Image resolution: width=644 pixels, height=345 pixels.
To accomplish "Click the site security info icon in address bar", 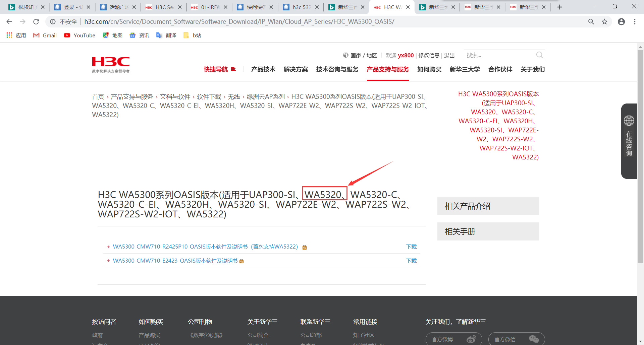I will click(53, 22).
